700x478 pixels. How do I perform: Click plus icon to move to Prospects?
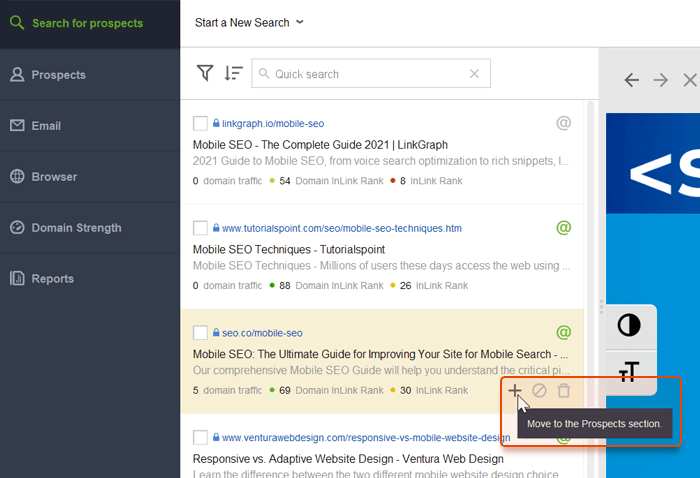[515, 391]
